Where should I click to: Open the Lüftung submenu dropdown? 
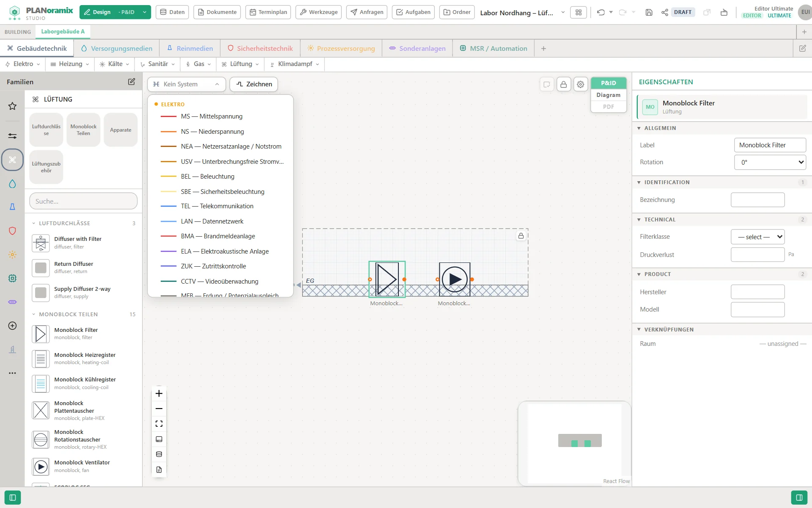[240, 64]
